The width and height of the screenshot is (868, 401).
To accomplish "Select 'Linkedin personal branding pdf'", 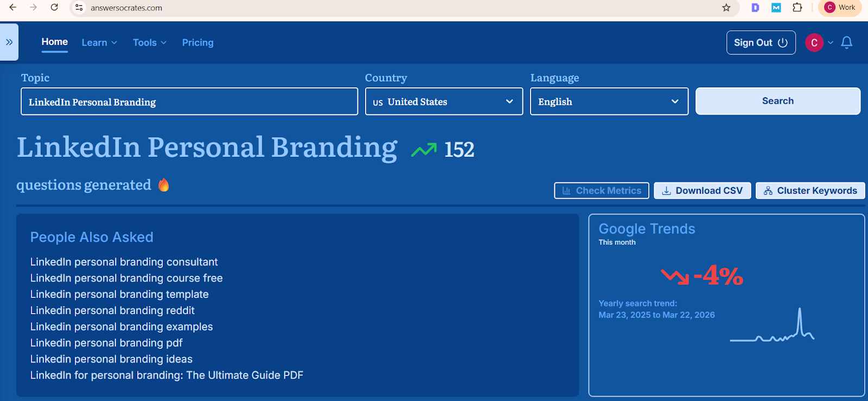I will [106, 343].
